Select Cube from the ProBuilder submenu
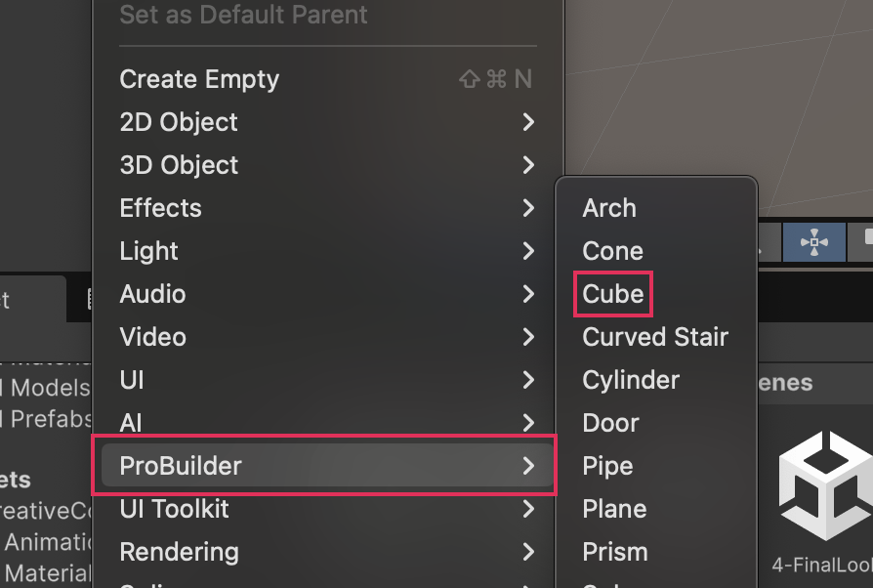873x588 pixels. click(x=613, y=294)
